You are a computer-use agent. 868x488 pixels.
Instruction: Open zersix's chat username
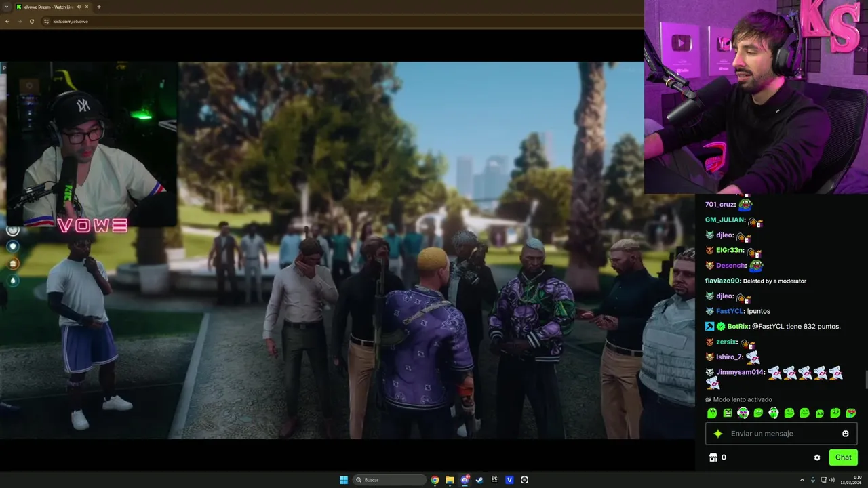tap(726, 342)
